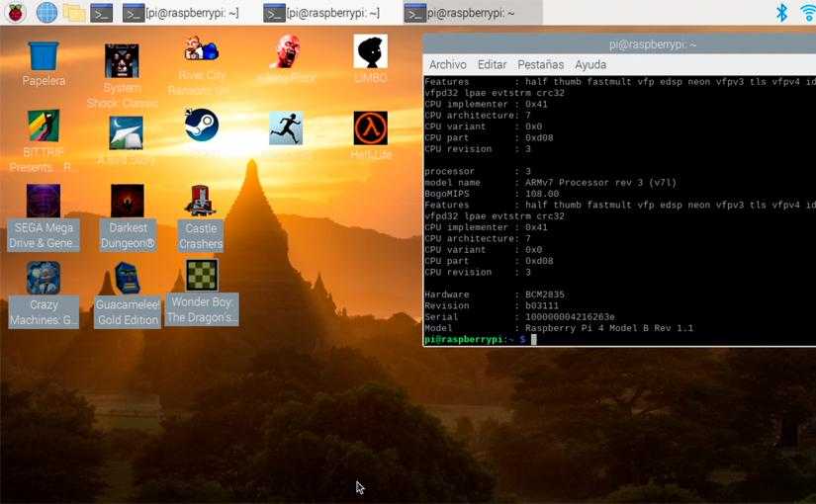The height and width of the screenshot is (504, 816).
Task: Open the file manager from the taskbar
Action: [x=74, y=13]
